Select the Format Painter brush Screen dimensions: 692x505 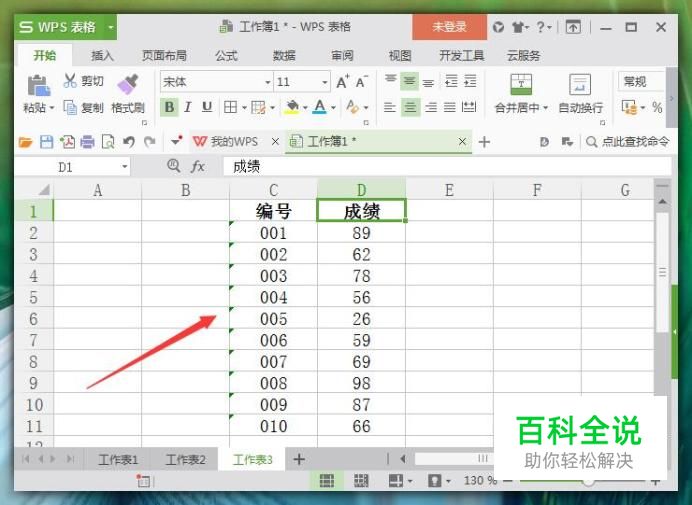(128, 84)
